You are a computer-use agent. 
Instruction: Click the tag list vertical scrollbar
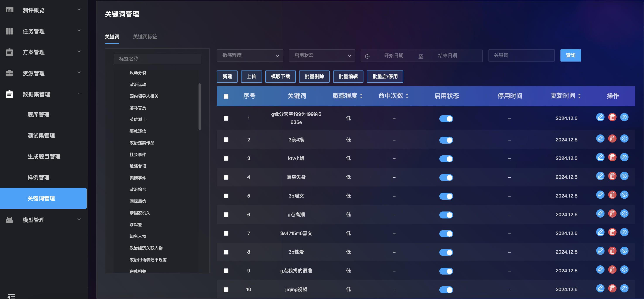coord(199,107)
